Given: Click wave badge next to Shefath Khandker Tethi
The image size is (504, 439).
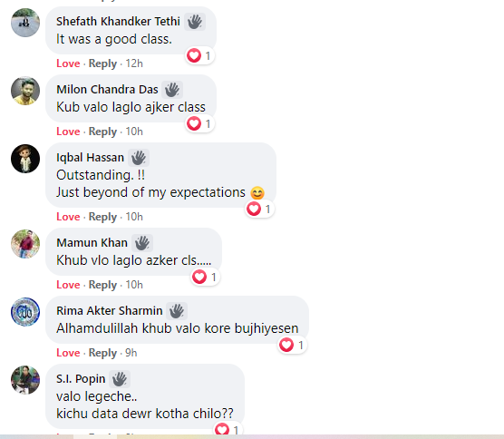Looking at the screenshot, I should coord(195,22).
